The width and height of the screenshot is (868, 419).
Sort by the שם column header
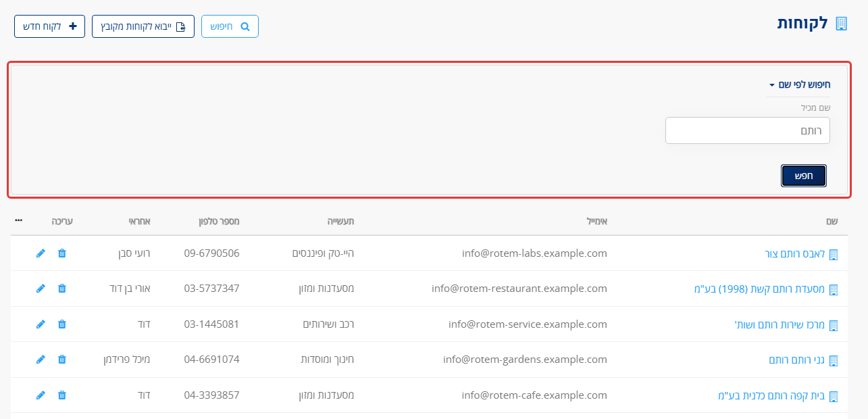point(832,221)
